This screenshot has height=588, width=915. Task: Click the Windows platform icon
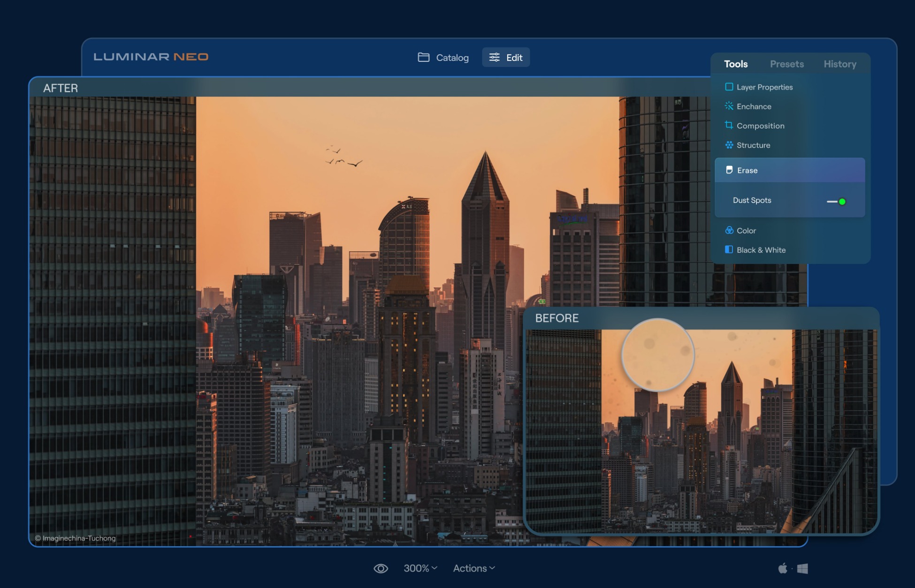tap(802, 568)
